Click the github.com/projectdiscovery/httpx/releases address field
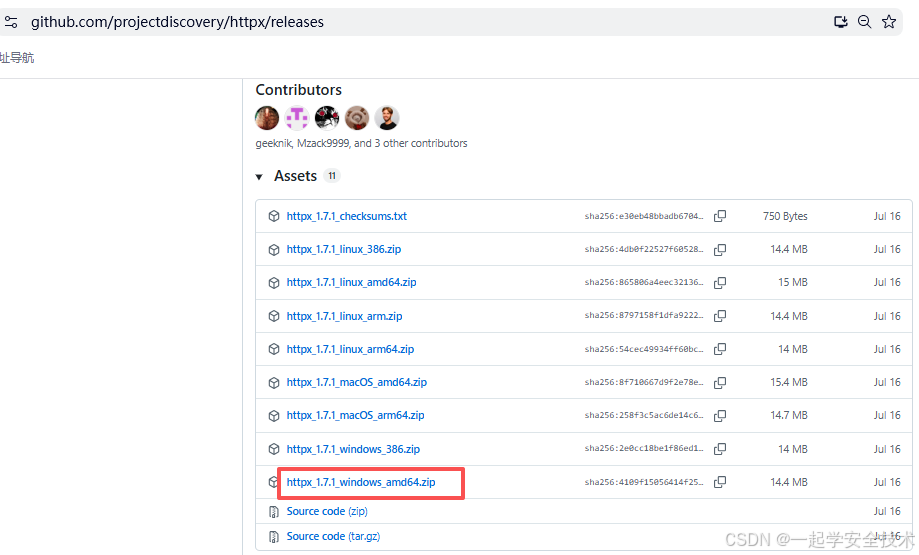 [177, 22]
